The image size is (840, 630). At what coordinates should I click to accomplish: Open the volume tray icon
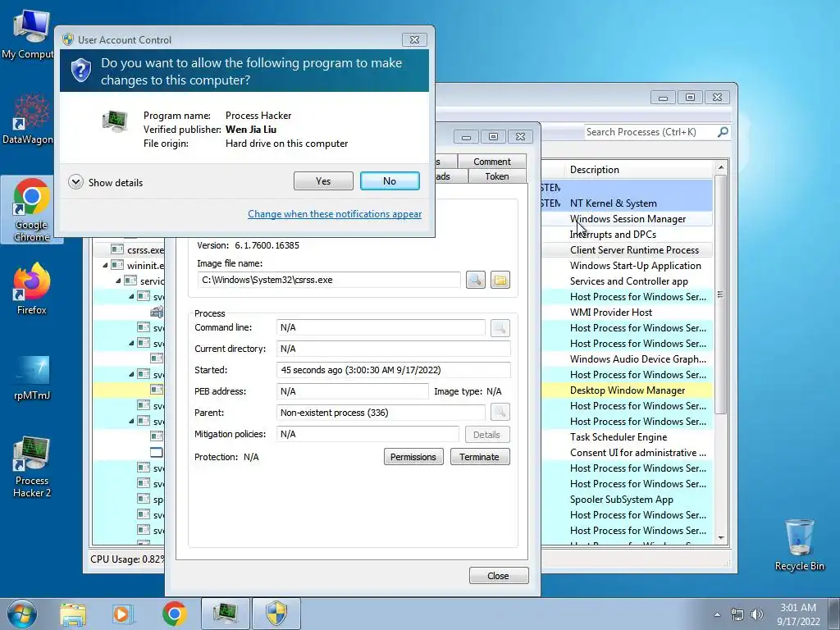(x=756, y=614)
